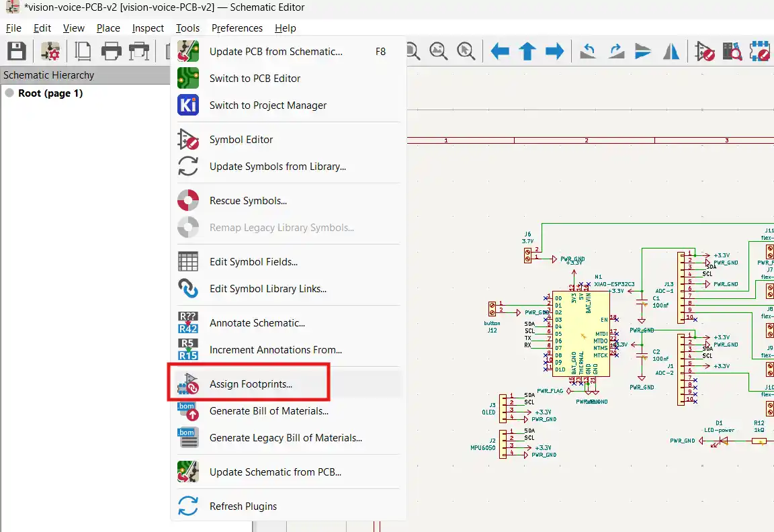Open the View menu
Screen dimensions: 774x532
pyautogui.click(x=73, y=28)
